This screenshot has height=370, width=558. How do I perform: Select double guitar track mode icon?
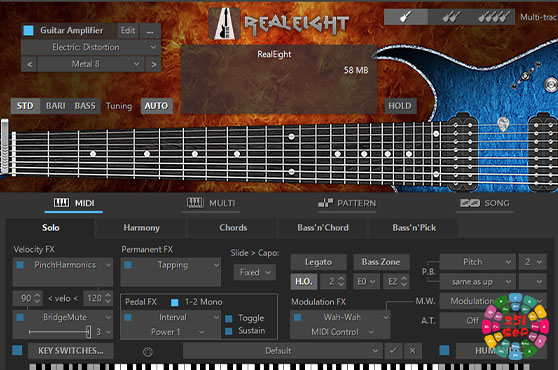[451, 17]
